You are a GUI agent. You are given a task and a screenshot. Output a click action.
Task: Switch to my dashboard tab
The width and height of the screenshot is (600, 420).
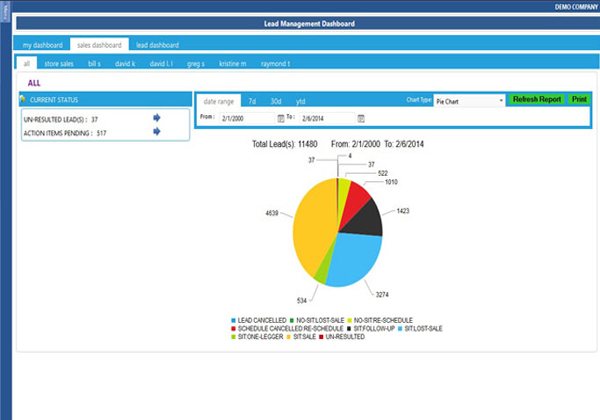tap(42, 45)
